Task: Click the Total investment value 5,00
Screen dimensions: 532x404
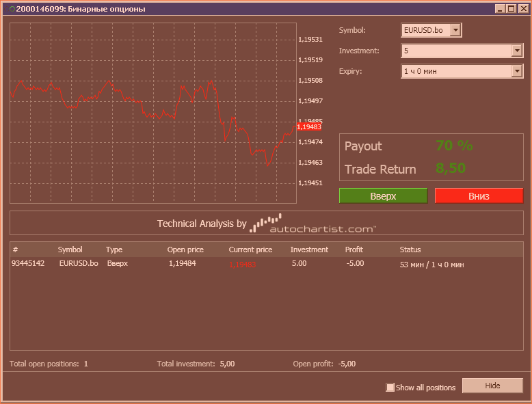Action: 227,364
